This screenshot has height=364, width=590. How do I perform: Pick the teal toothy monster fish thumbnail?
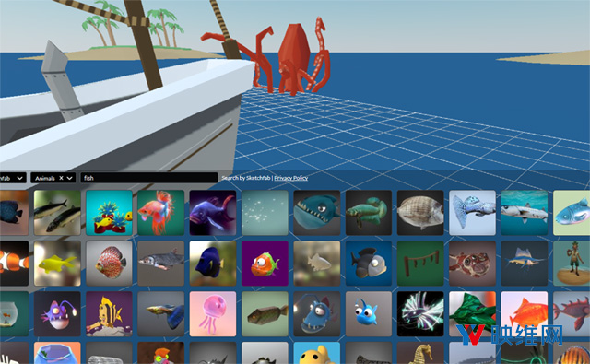tap(317, 213)
